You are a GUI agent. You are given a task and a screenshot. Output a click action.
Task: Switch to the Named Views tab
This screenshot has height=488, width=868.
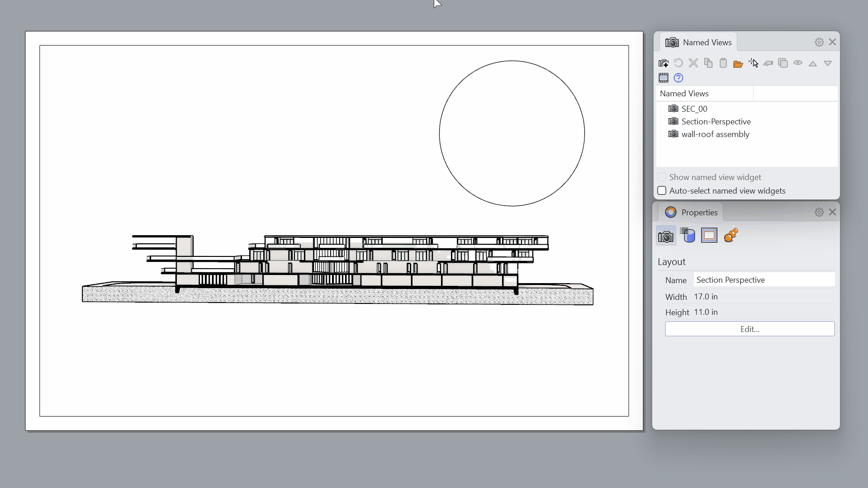click(698, 42)
